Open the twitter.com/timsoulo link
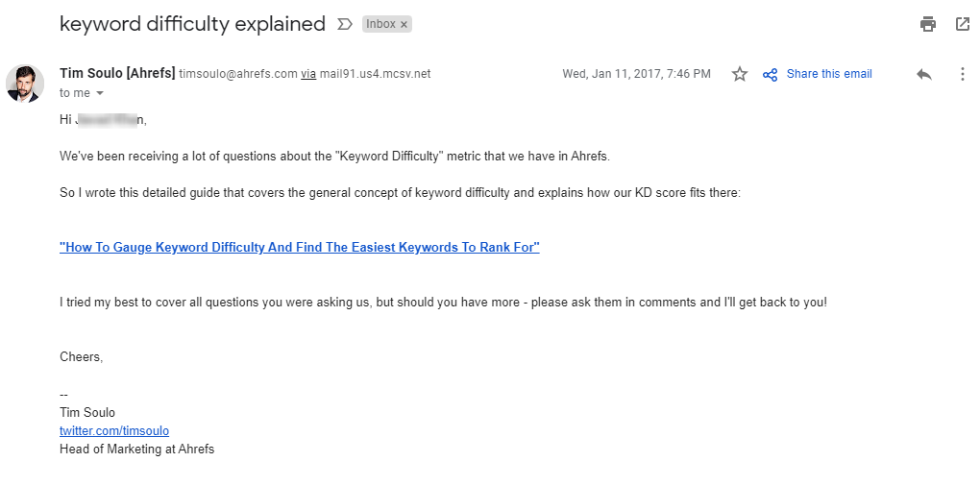980x486 pixels. pos(114,431)
